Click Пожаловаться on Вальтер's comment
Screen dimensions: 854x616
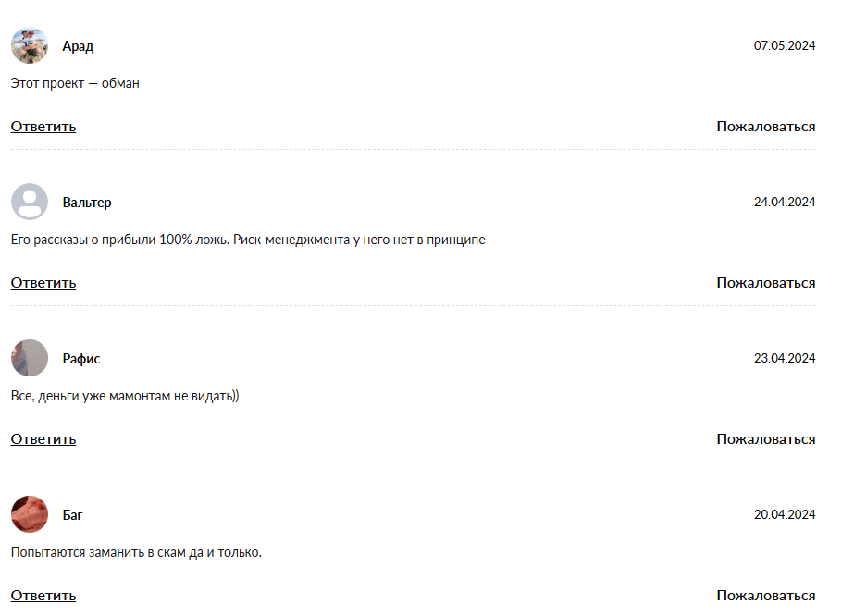coord(766,283)
